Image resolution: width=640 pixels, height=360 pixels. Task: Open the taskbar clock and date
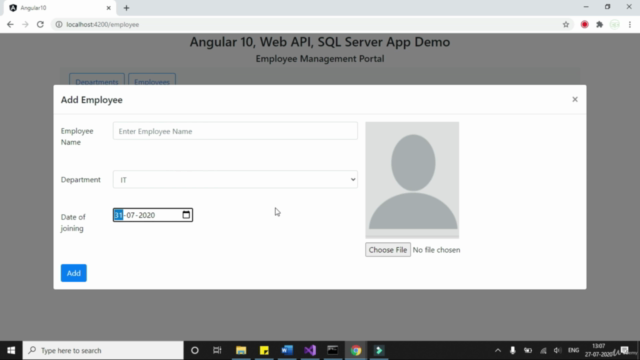(598, 350)
